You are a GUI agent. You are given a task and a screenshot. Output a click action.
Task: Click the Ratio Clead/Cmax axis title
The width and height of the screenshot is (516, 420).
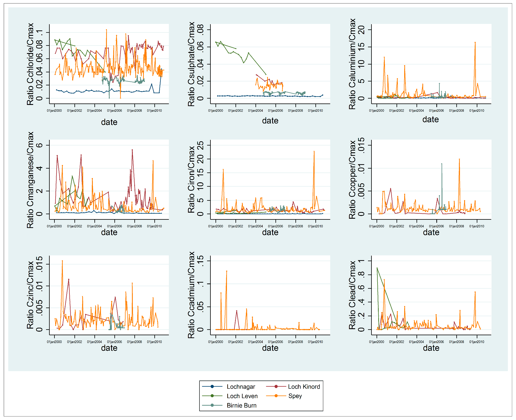coord(352,295)
